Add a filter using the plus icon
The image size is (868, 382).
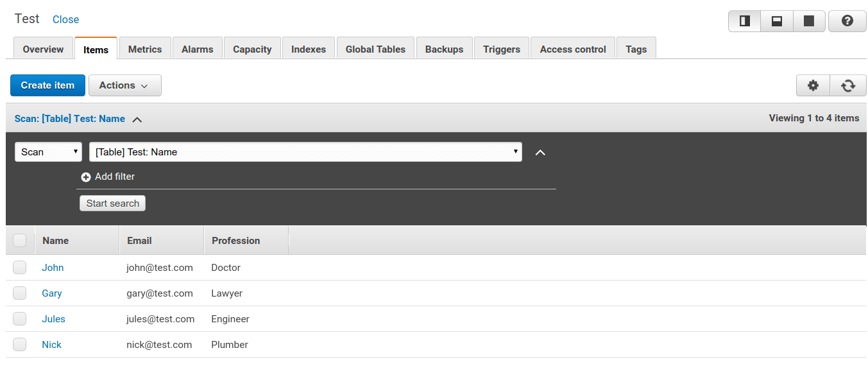tap(86, 177)
